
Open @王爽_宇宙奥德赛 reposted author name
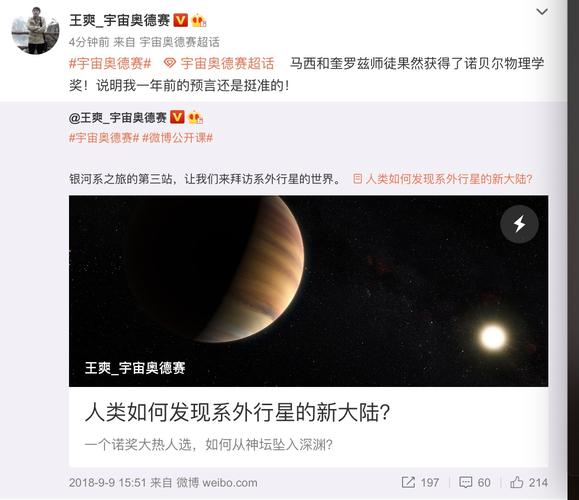tap(118, 118)
